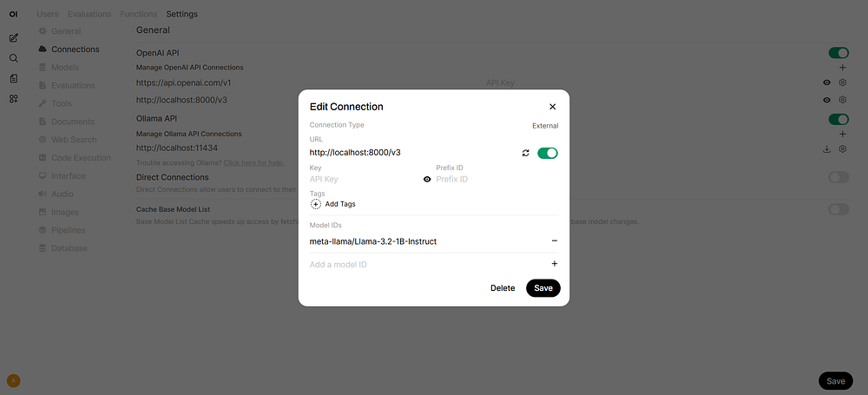Image resolution: width=868 pixels, height=395 pixels.
Task: Select Code Execution in settings sidebar
Action: point(75,158)
